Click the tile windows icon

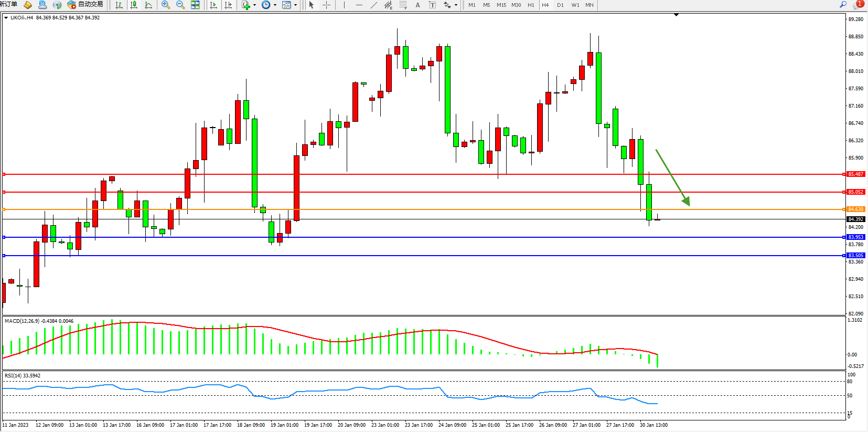pos(195,5)
